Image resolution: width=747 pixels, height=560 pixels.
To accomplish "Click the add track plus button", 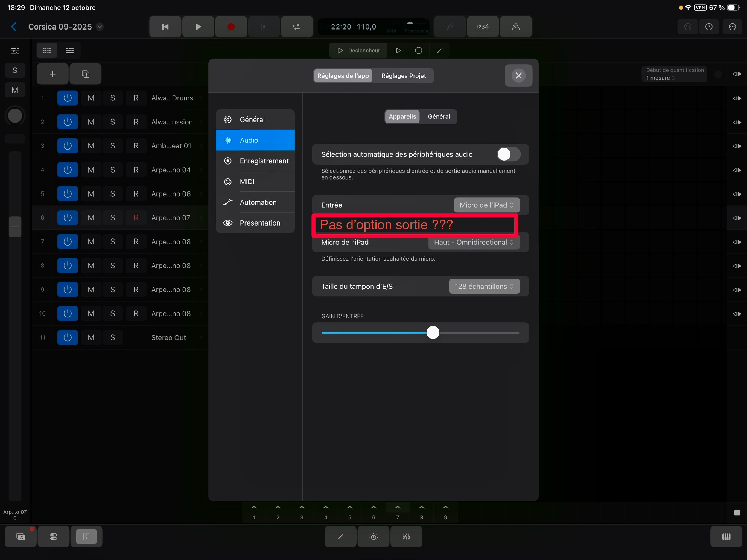I will click(x=52, y=74).
